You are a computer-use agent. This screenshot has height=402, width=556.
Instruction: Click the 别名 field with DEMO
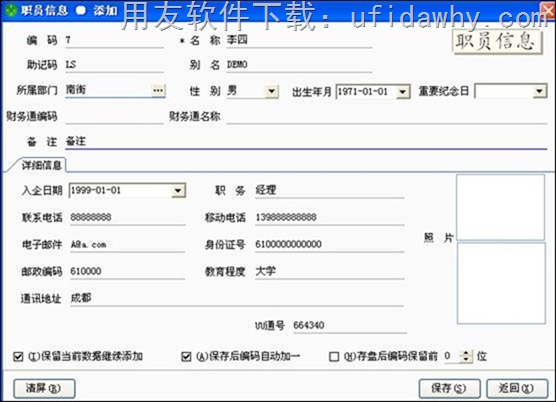pos(299,65)
